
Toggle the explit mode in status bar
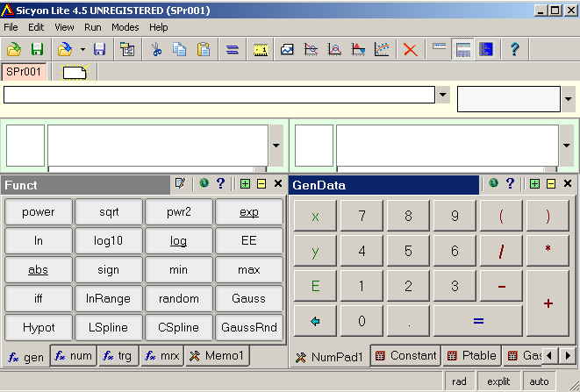tap(498, 381)
